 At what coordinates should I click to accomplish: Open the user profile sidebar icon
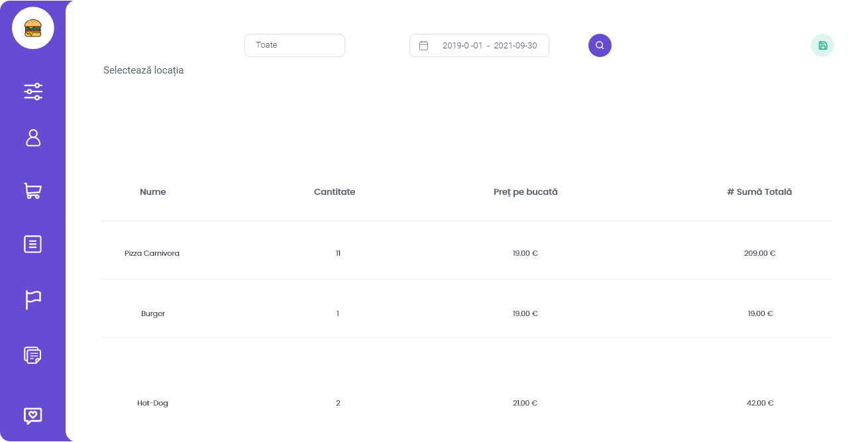(33, 138)
